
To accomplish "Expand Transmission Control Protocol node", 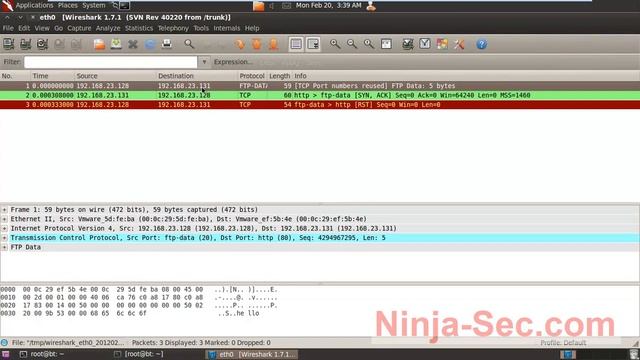I will click(x=4, y=238).
